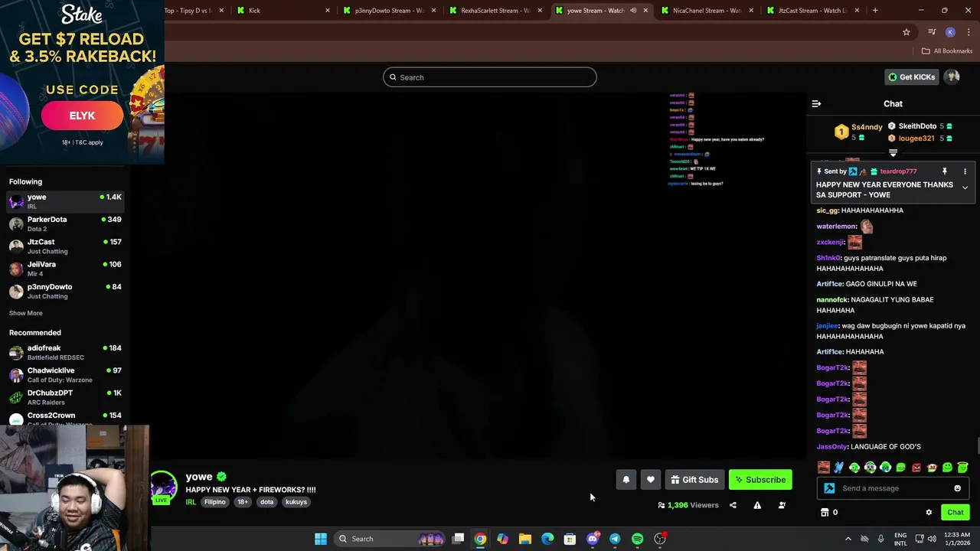This screenshot has width=980, height=551.
Task: Unpin the pinned chat message via pin icon
Action: pyautogui.click(x=945, y=171)
